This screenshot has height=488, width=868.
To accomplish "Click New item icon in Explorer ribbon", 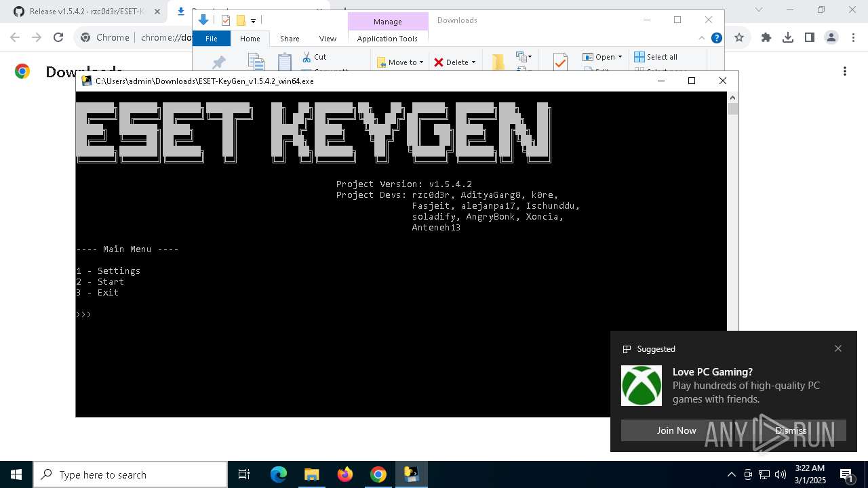I will coord(524,57).
